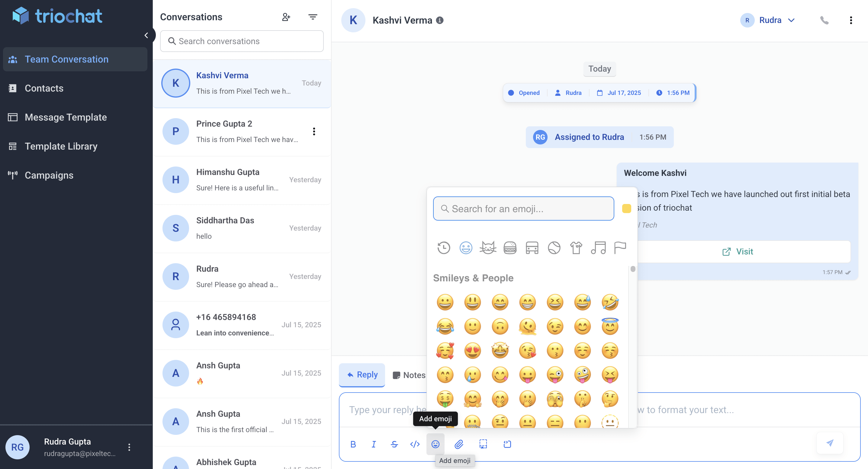
Task: Open Prince Gupta 2 conversation options menu
Action: click(x=314, y=131)
